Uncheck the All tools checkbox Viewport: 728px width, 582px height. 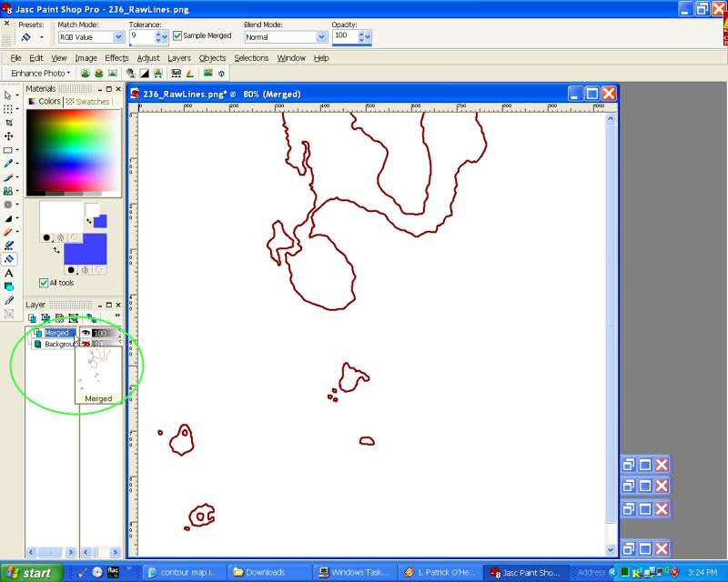point(44,283)
